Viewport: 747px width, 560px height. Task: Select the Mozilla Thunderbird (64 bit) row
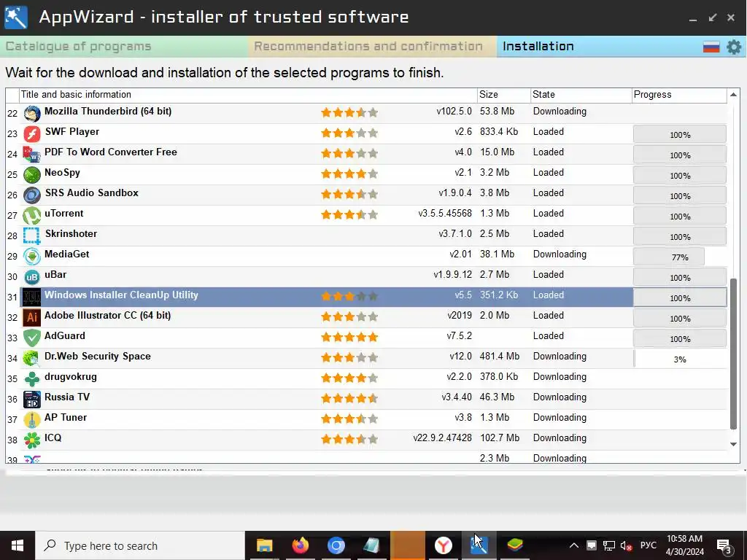tap(374, 113)
